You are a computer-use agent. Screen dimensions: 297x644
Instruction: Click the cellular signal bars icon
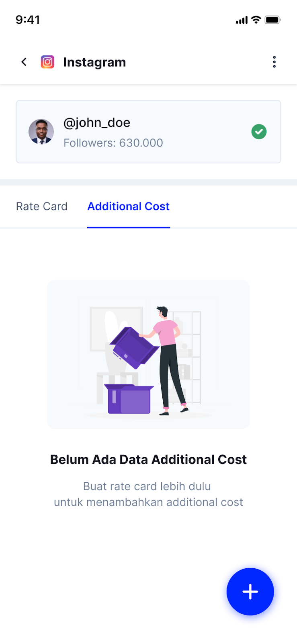(x=242, y=20)
